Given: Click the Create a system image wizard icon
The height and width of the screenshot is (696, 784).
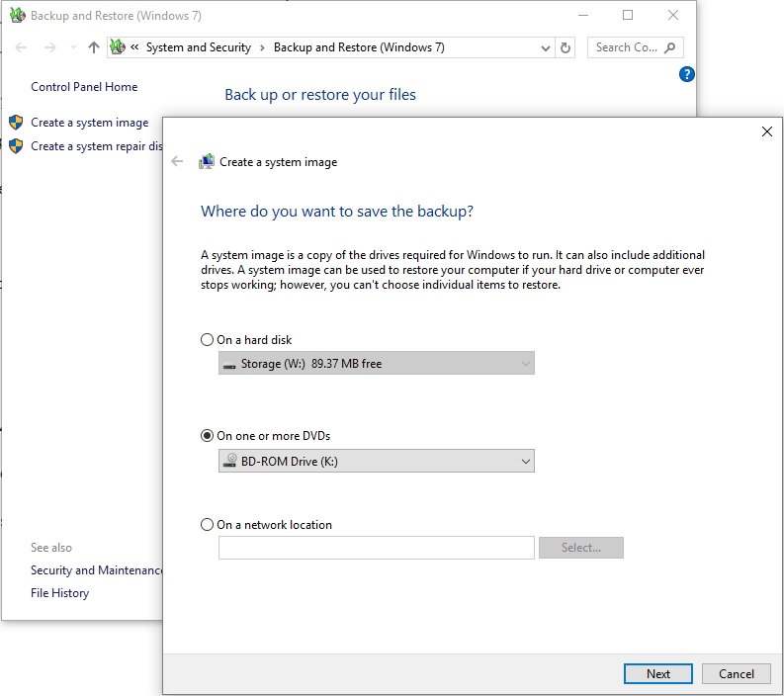Looking at the screenshot, I should [207, 161].
